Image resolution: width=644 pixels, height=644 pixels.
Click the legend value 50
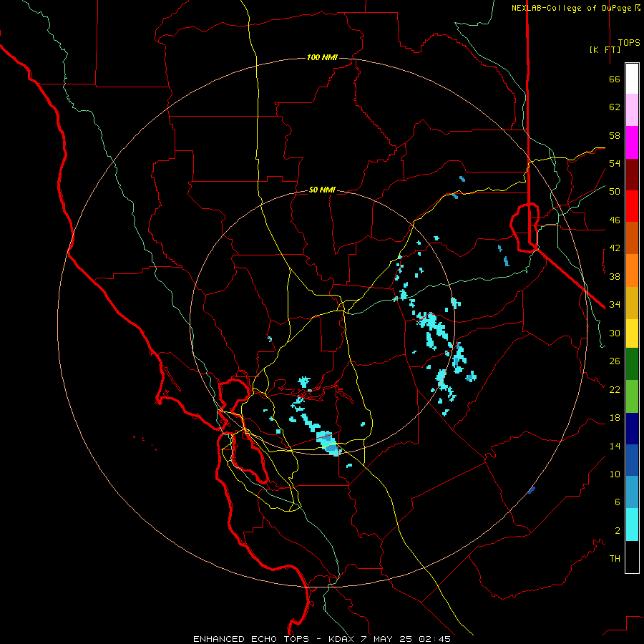tap(615, 192)
